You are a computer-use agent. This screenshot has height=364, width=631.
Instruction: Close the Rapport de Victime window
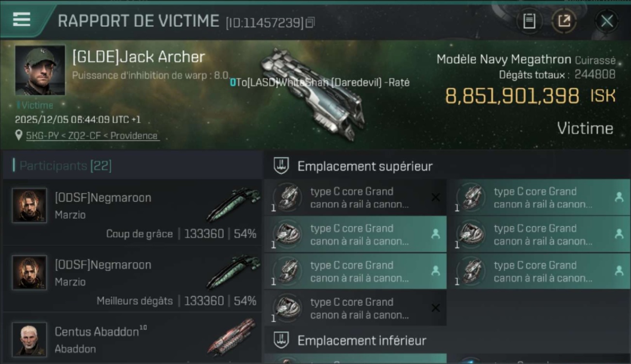[607, 21]
